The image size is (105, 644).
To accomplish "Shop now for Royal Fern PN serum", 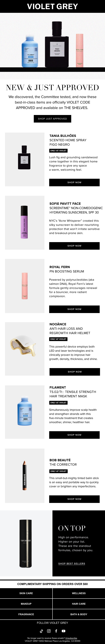I will (74, 309).
